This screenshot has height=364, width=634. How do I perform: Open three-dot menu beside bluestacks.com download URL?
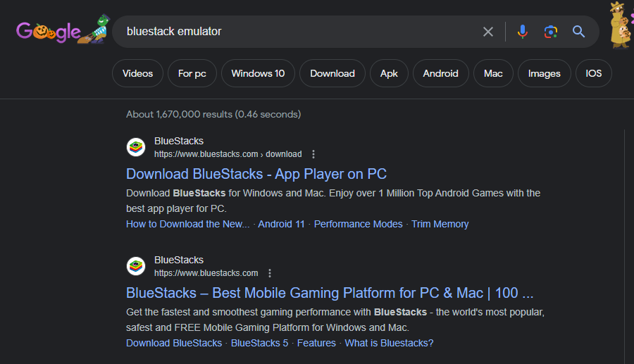coord(313,154)
